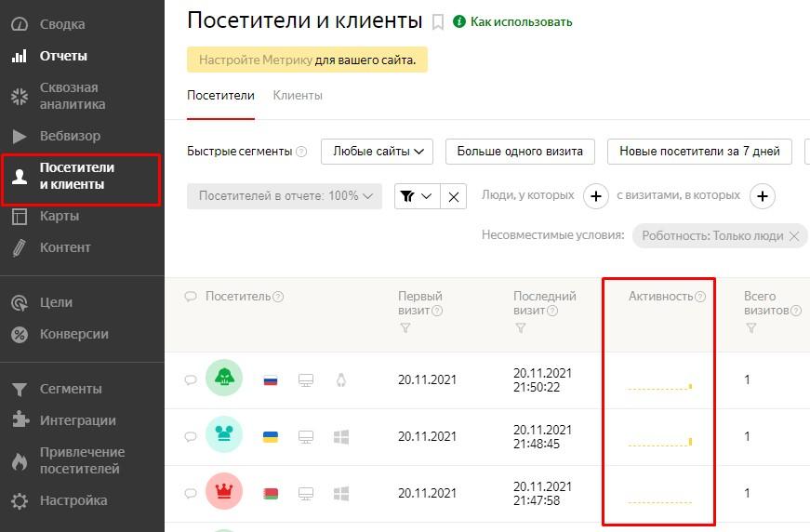Viewport: 810px width, 532px height.
Task: Add a condition for Люди, у которых
Action: tap(595, 196)
